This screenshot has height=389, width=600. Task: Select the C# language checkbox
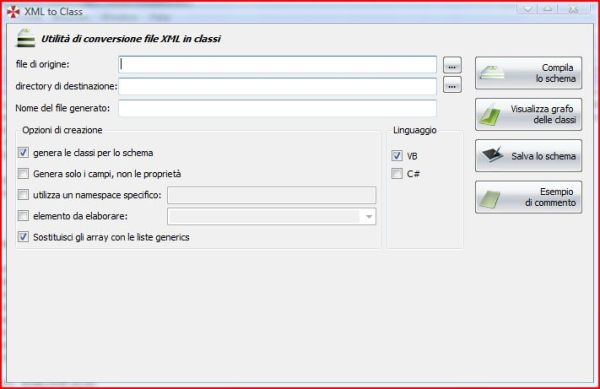(x=397, y=174)
